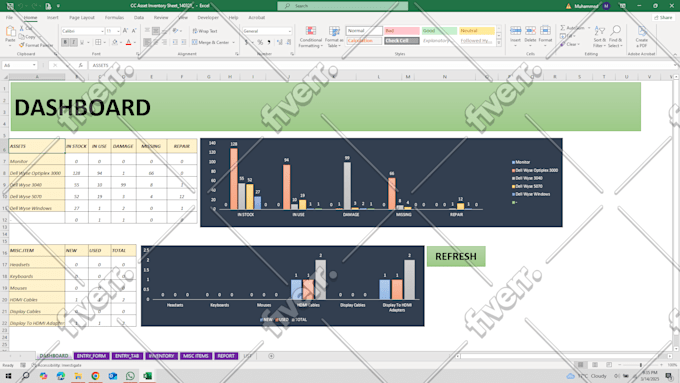Open Format as Table gallery
Viewport: 680px width, 383px height.
pyautogui.click(x=334, y=37)
